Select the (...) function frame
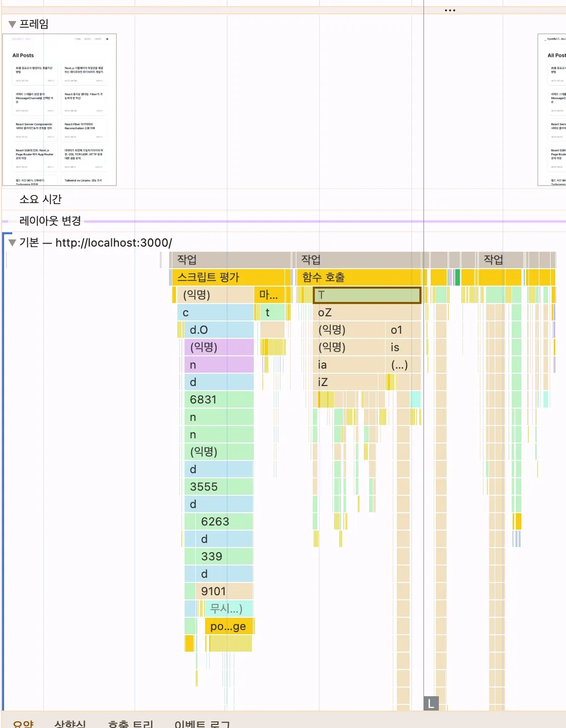Viewport: 566px width, 728px height. 403,365
